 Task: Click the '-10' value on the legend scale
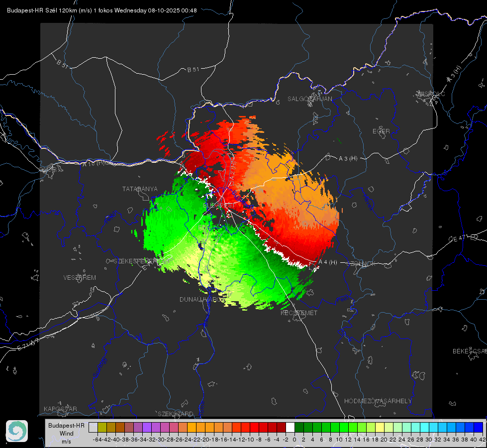pos(249,440)
